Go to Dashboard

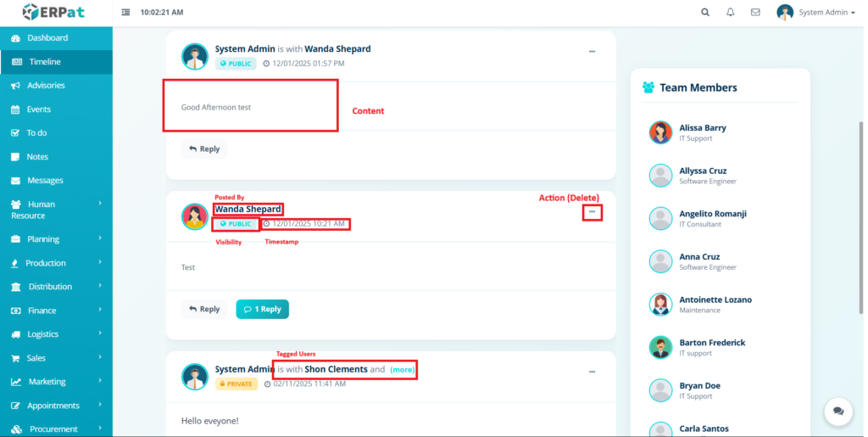tap(47, 37)
